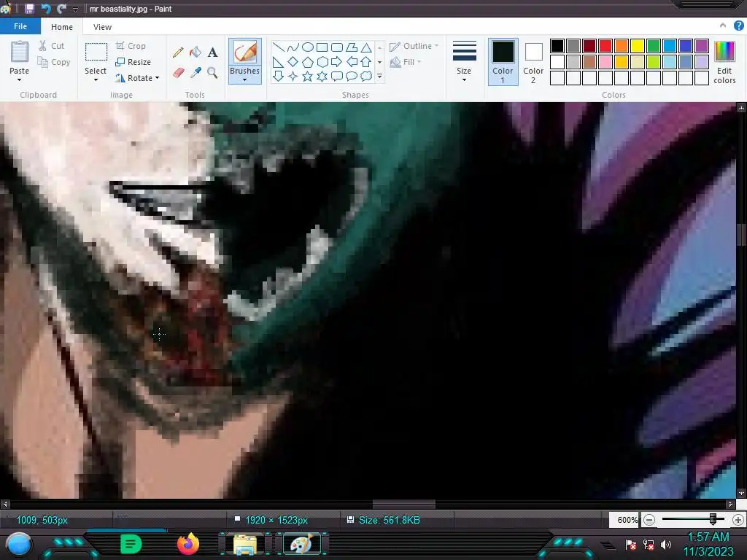Click the Save icon in title bar
This screenshot has height=560, width=747.
coord(29,9)
